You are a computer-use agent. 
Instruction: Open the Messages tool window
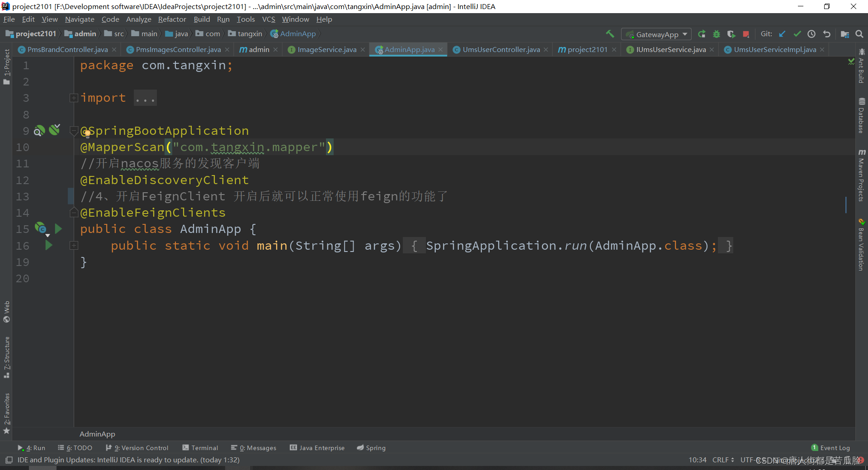pos(254,448)
